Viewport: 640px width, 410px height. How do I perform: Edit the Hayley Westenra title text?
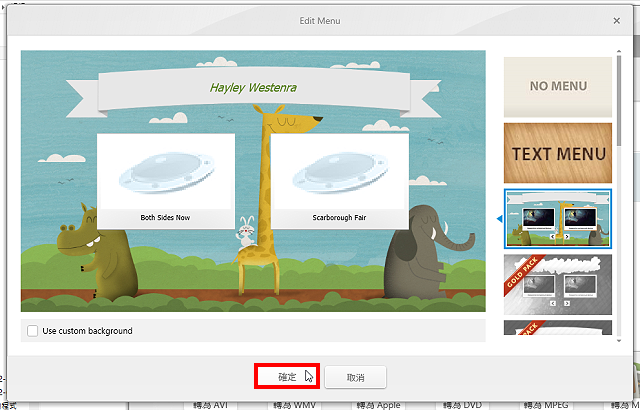point(253,87)
